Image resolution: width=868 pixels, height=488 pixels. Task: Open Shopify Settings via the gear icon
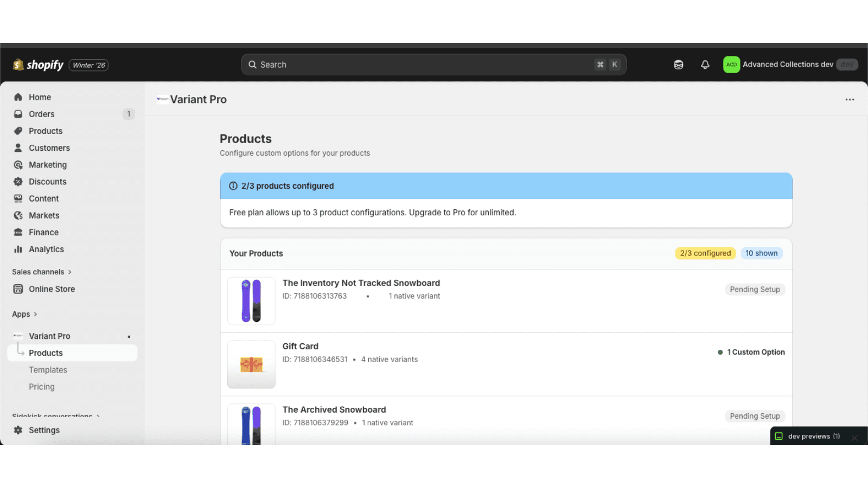click(x=18, y=430)
